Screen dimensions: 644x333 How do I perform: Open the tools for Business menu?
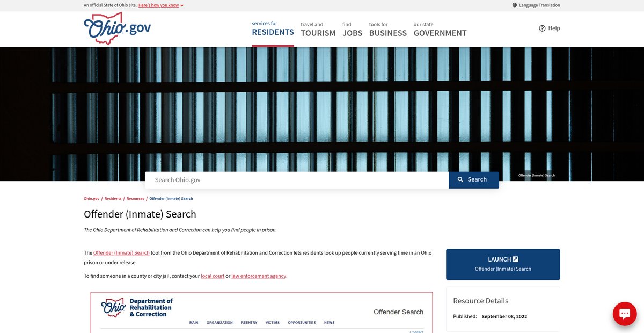pos(387,29)
